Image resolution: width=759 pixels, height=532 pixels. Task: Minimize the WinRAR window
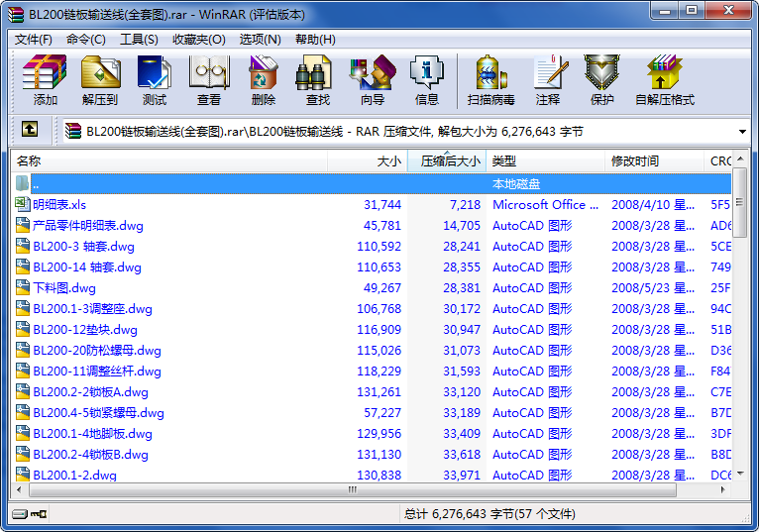tap(665, 11)
